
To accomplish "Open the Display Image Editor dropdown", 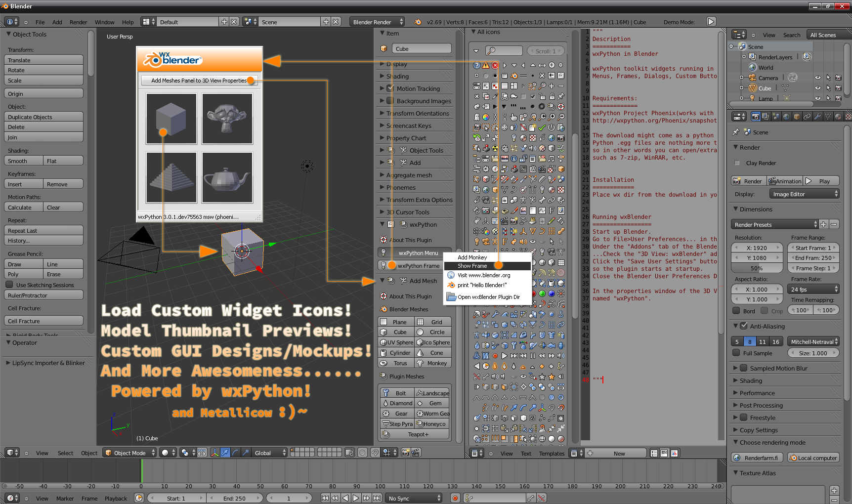I will pos(804,194).
